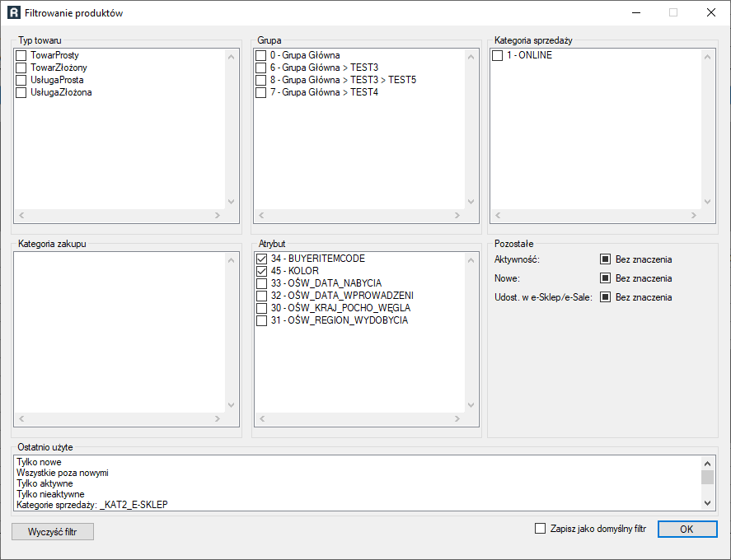Tick 6 - Grupa Główna > TEST3 checkbox
This screenshot has height=560, width=731.
260,68
